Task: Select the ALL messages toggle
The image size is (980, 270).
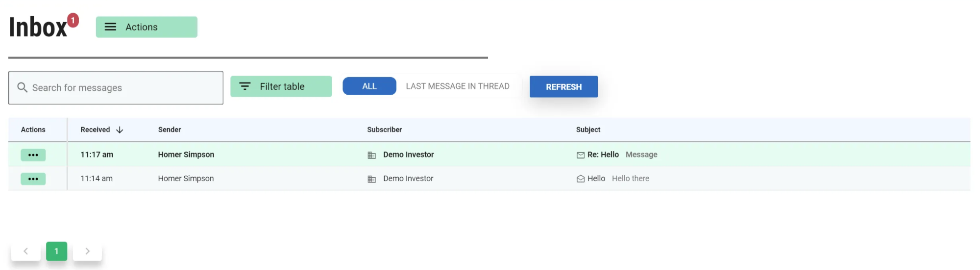Action: point(369,86)
